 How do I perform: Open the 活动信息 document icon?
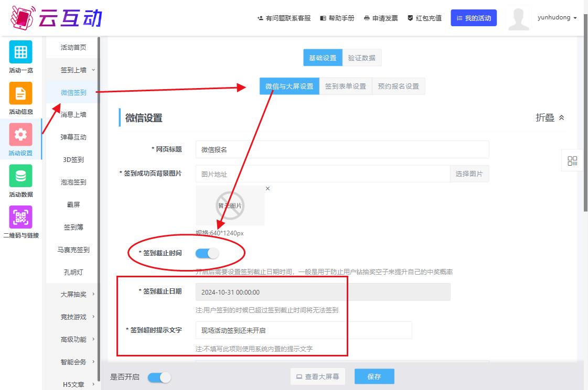coord(20,93)
